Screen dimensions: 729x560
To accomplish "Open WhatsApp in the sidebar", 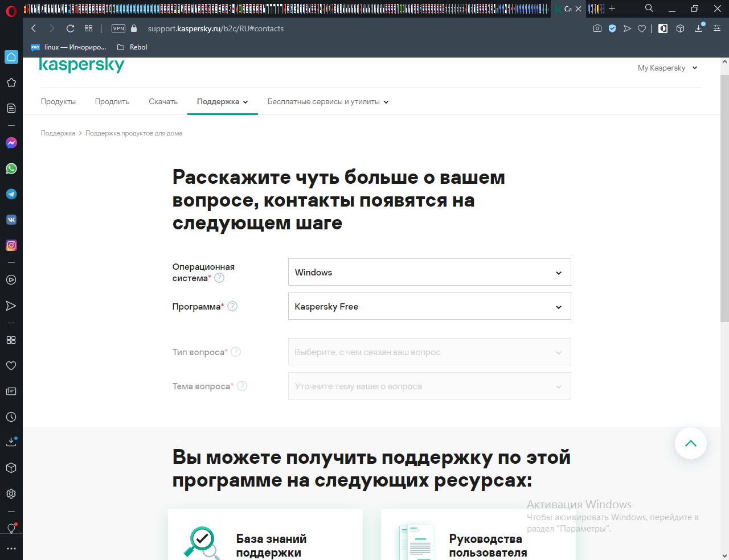I will [11, 168].
